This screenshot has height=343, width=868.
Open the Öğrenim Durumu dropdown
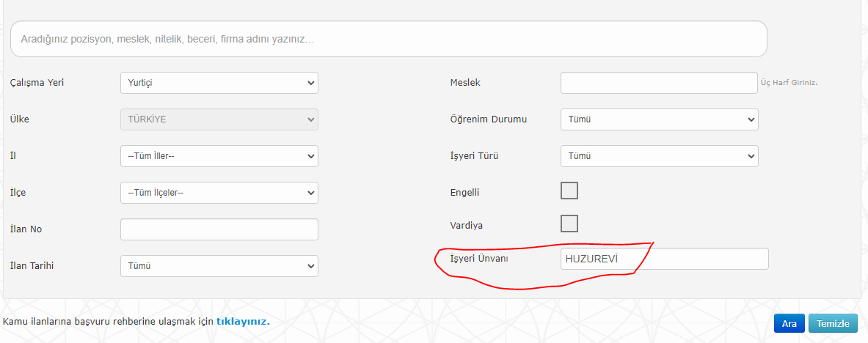pos(660,119)
